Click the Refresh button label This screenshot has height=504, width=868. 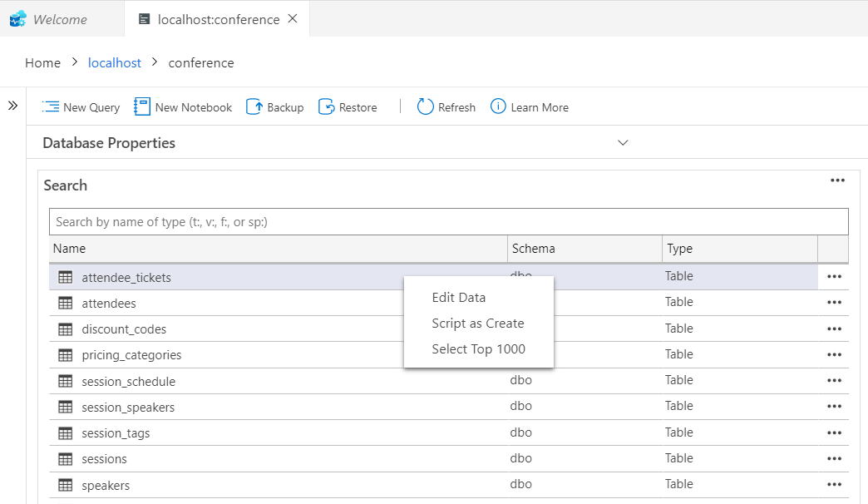[x=456, y=107]
